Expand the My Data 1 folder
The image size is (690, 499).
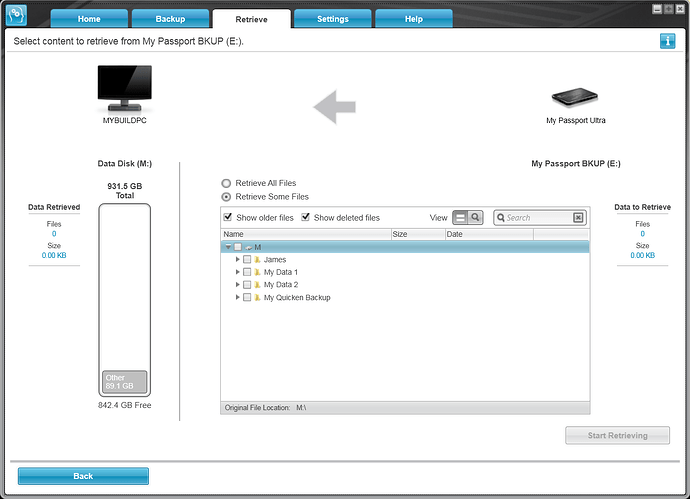click(237, 272)
